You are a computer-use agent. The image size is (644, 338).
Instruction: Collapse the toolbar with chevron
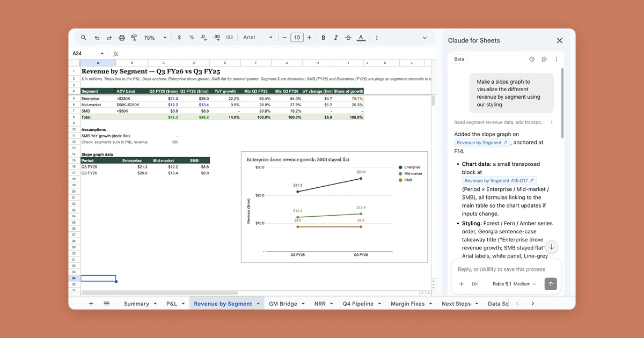(x=425, y=38)
